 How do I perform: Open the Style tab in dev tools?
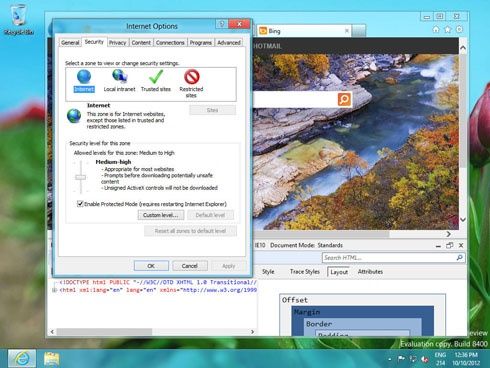tap(268, 272)
